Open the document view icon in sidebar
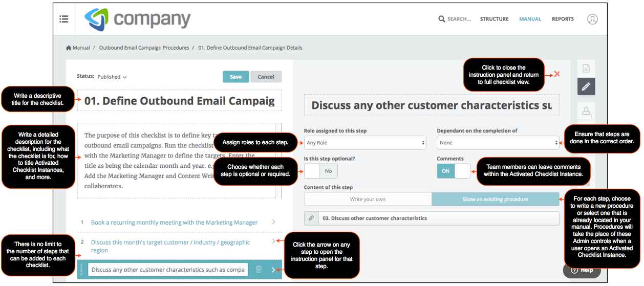Image resolution: width=644 pixels, height=286 pixels. coord(586,69)
